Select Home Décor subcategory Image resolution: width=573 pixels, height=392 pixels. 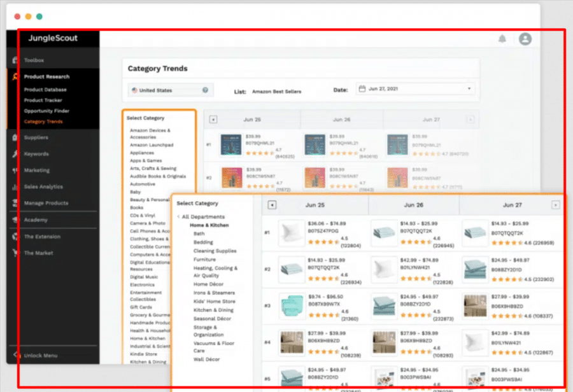(208, 284)
